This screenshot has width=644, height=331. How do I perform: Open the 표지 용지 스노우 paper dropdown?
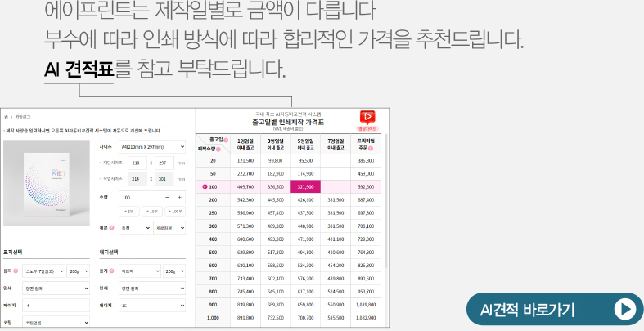[43, 271]
